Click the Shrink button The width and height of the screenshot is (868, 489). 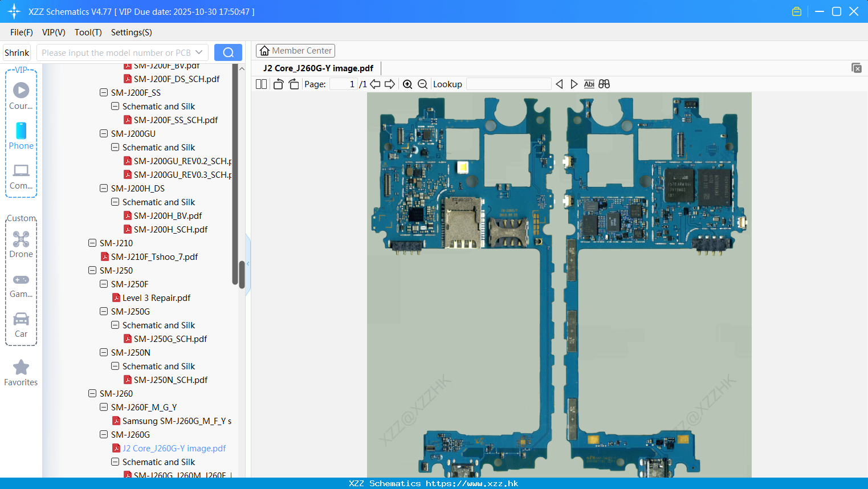click(17, 52)
